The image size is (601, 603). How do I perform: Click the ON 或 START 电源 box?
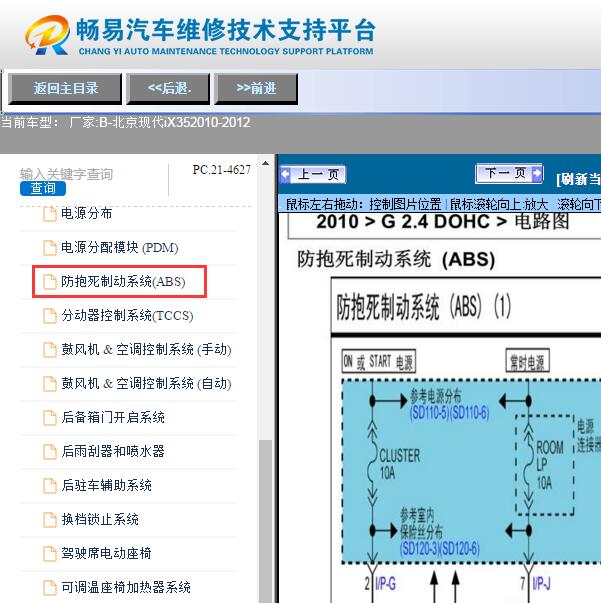pyautogui.click(x=378, y=361)
